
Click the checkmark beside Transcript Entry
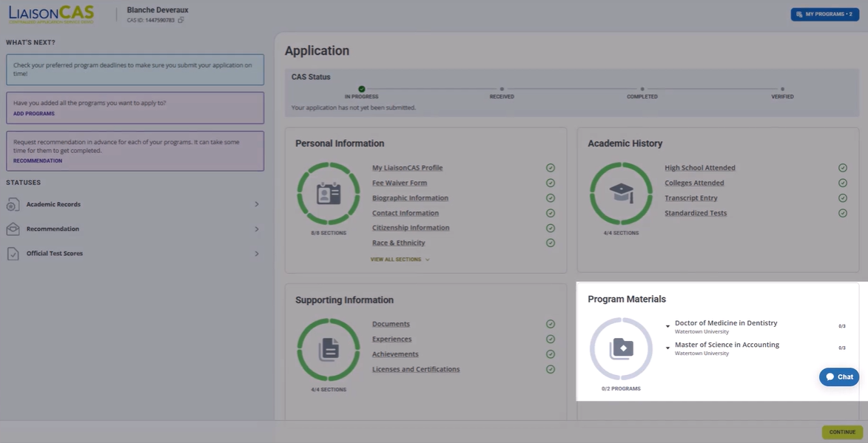843,198
